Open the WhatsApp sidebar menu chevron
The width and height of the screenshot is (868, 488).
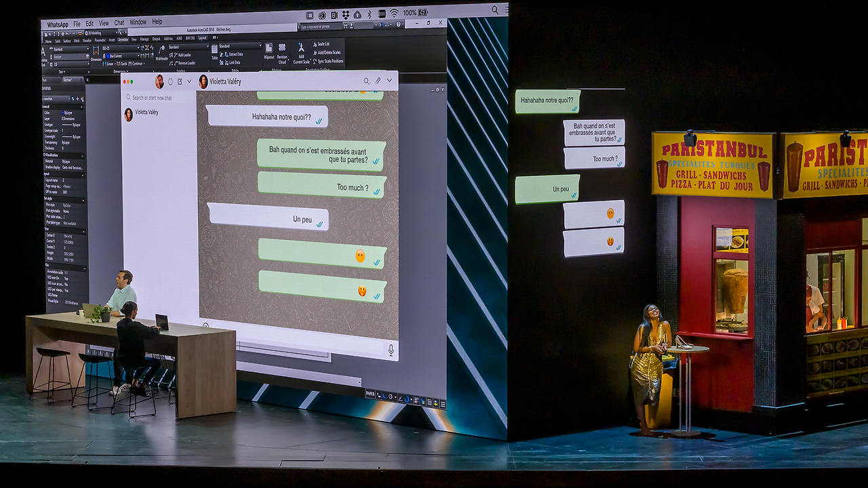(189, 82)
